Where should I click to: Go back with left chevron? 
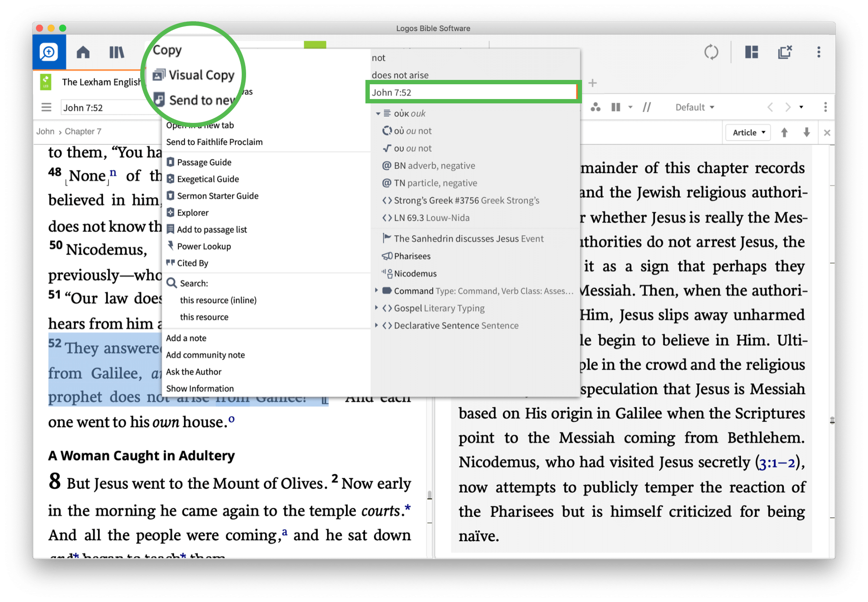coord(770,107)
